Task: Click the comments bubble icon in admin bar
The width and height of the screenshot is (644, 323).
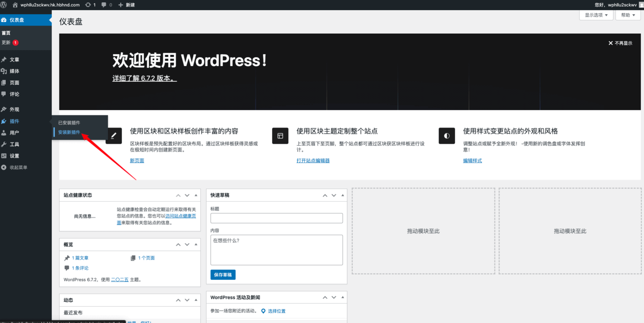Action: point(104,5)
